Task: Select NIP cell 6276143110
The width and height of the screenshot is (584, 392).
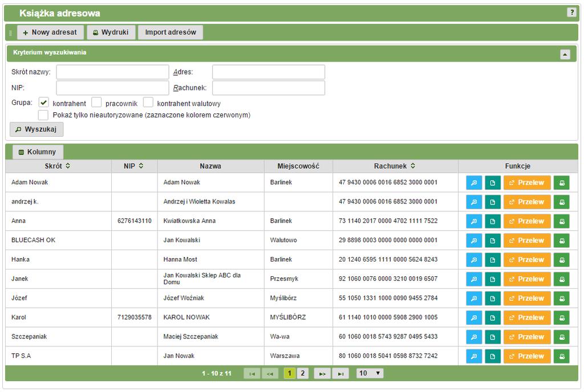Action: click(x=135, y=221)
